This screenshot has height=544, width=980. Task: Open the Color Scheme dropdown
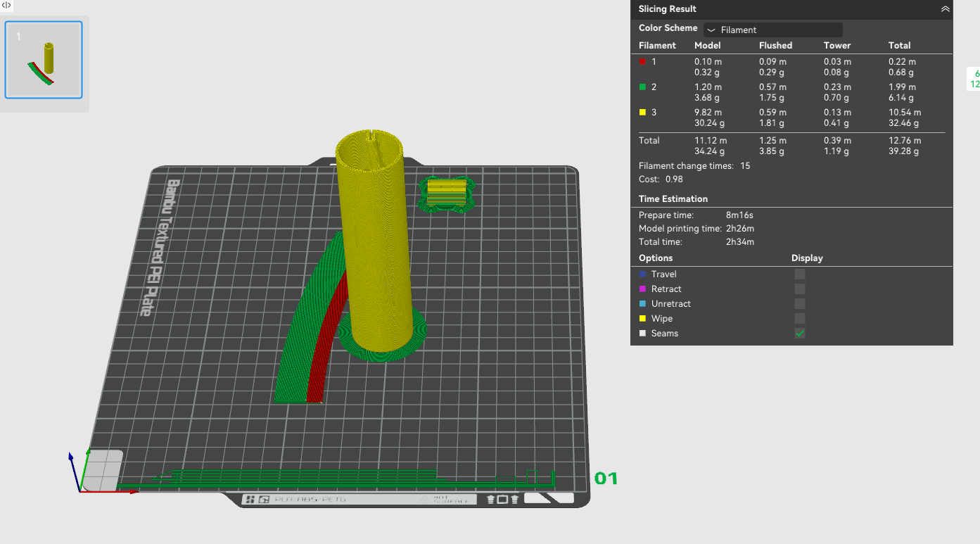coord(772,30)
